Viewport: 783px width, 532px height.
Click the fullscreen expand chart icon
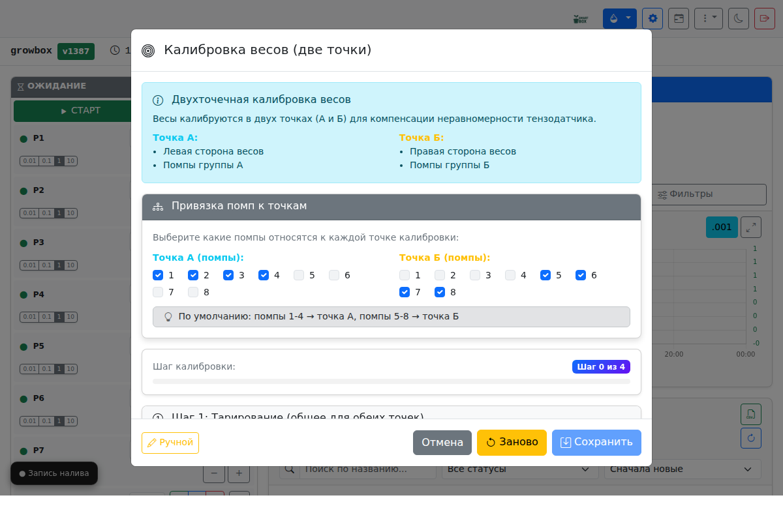751,227
